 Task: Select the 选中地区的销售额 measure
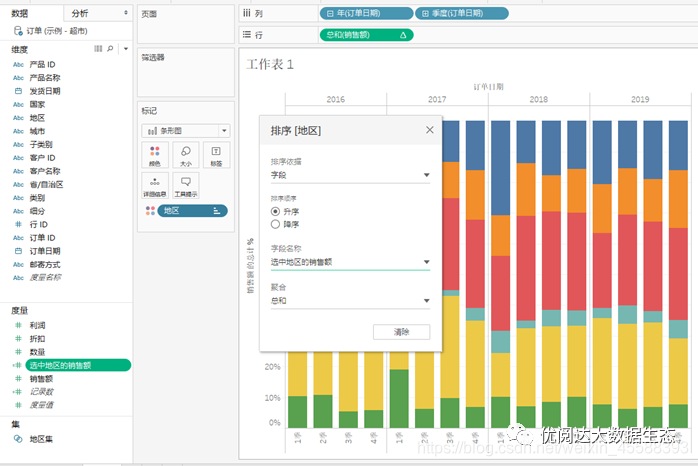point(78,365)
